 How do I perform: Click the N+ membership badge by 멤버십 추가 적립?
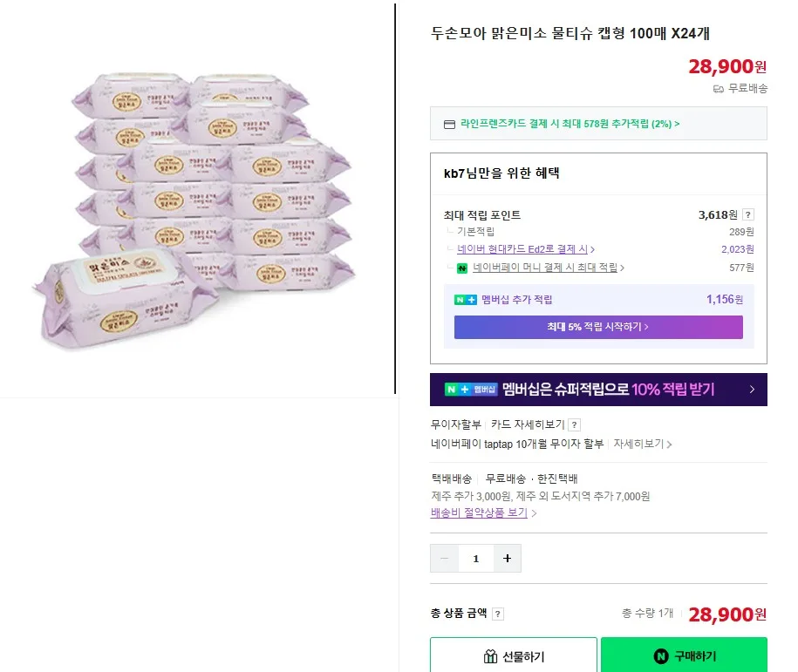pos(465,300)
